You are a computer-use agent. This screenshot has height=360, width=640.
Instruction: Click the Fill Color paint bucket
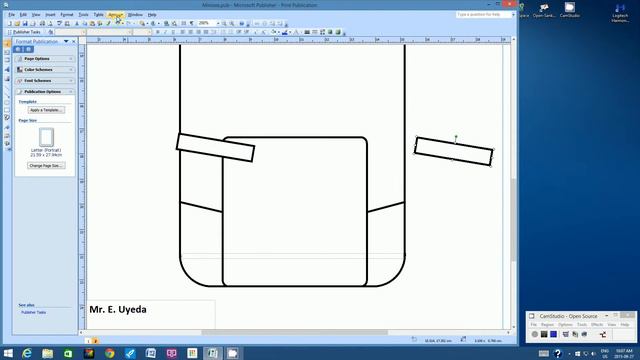(x=274, y=32)
